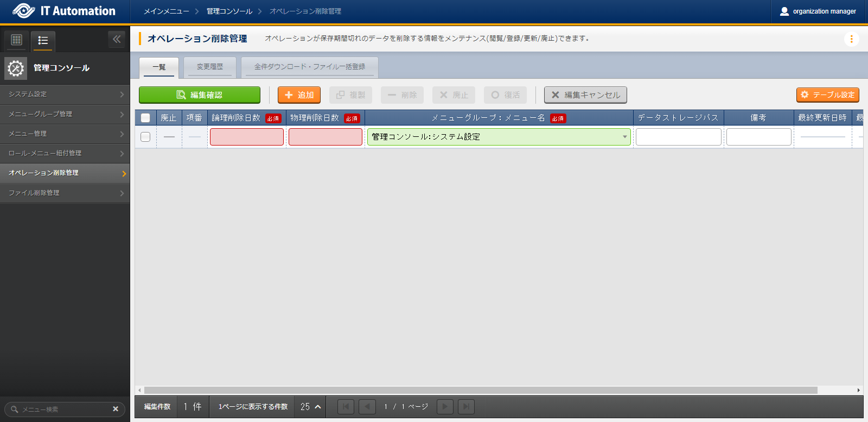Switch sidebar to list view icon

[x=43, y=40]
